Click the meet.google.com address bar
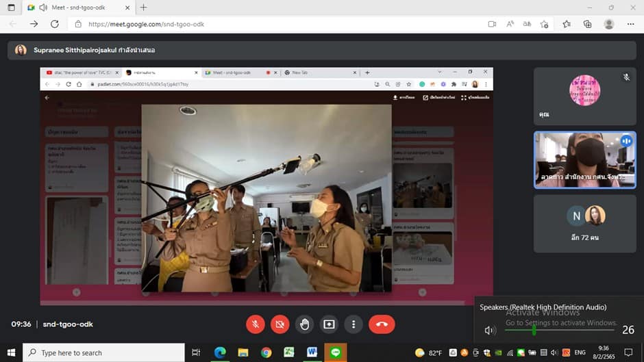Viewport: 644px width, 362px height. pyautogui.click(x=280, y=24)
